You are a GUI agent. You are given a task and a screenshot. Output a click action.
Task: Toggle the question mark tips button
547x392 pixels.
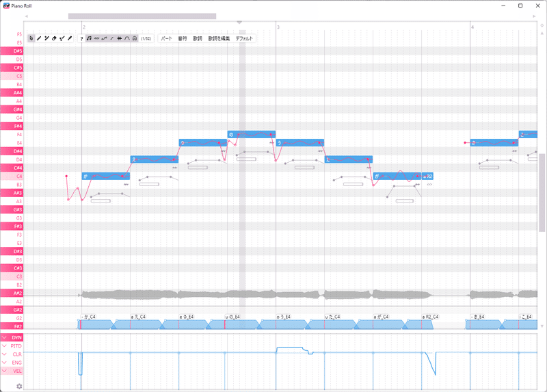(x=81, y=38)
